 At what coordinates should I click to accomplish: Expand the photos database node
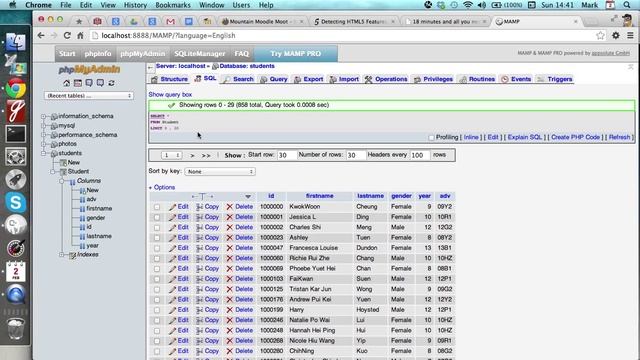(44, 144)
